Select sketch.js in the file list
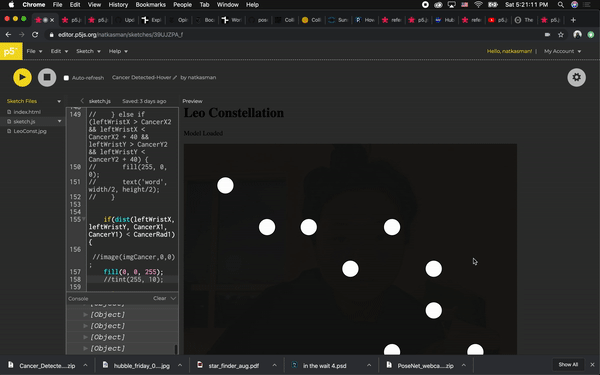Viewport: 600px width, 375px height. 24,122
